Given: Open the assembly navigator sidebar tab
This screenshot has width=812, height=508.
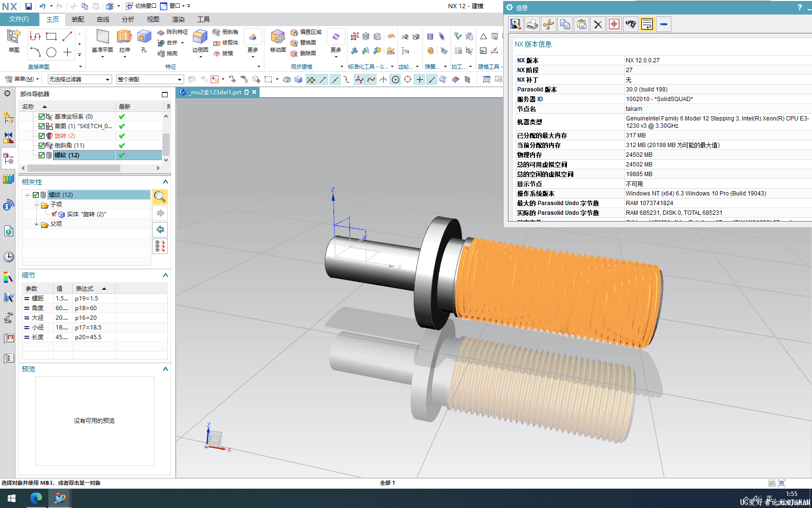Looking at the screenshot, I should (8, 117).
